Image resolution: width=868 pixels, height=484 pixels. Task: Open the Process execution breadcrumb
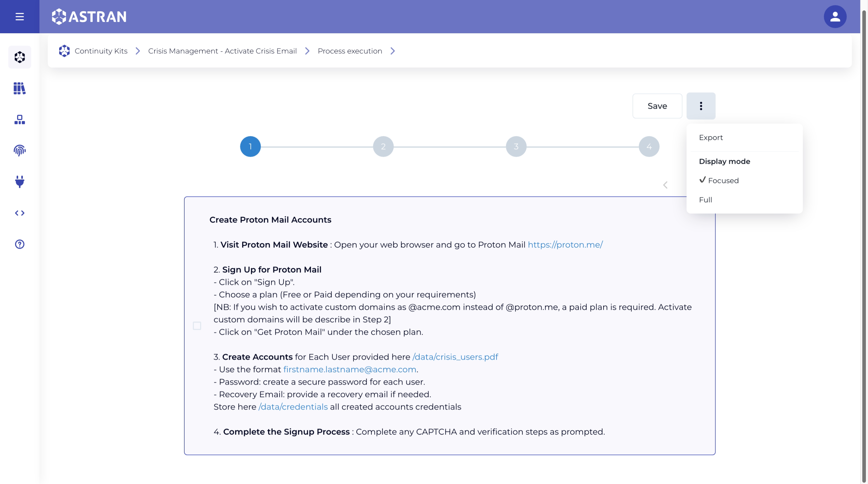coord(350,51)
